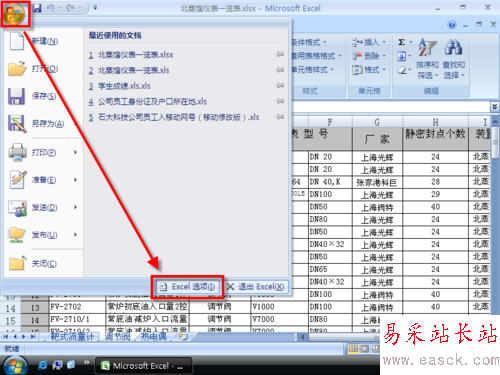Open the 条件格式 dropdown

309,42
